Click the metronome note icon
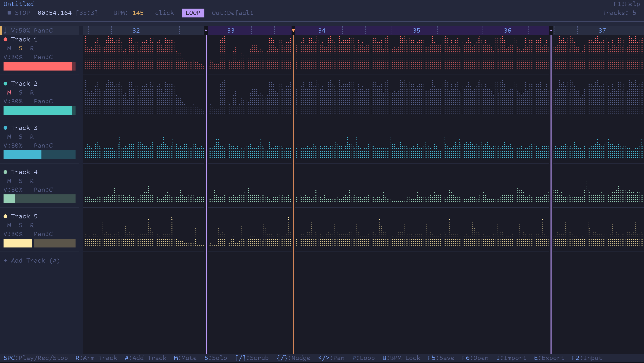The height and width of the screenshot is (363, 644). click(5, 31)
